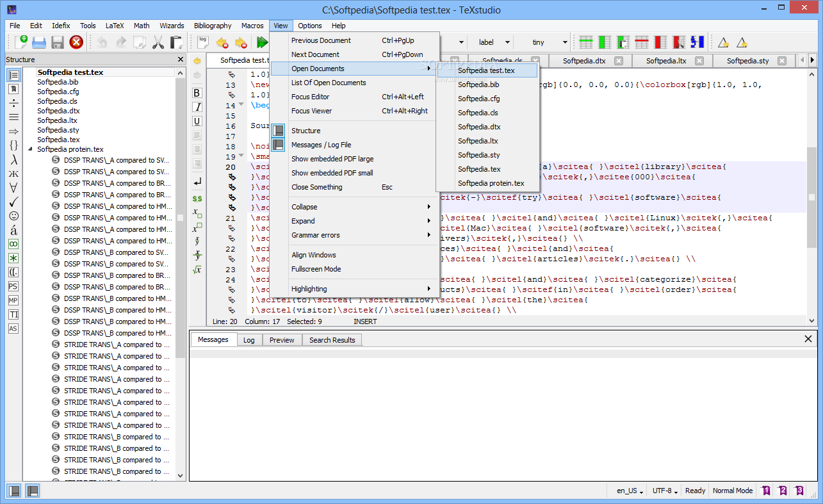Save the file with the floppy icon
823x504 pixels.
(58, 42)
